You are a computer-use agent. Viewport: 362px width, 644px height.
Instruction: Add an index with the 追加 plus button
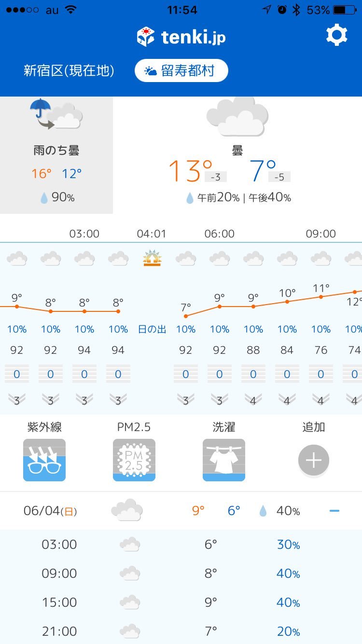[x=314, y=460]
